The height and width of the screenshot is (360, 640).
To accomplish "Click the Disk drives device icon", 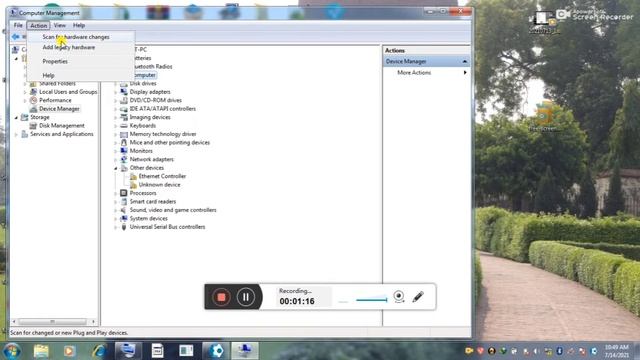I will [x=124, y=83].
